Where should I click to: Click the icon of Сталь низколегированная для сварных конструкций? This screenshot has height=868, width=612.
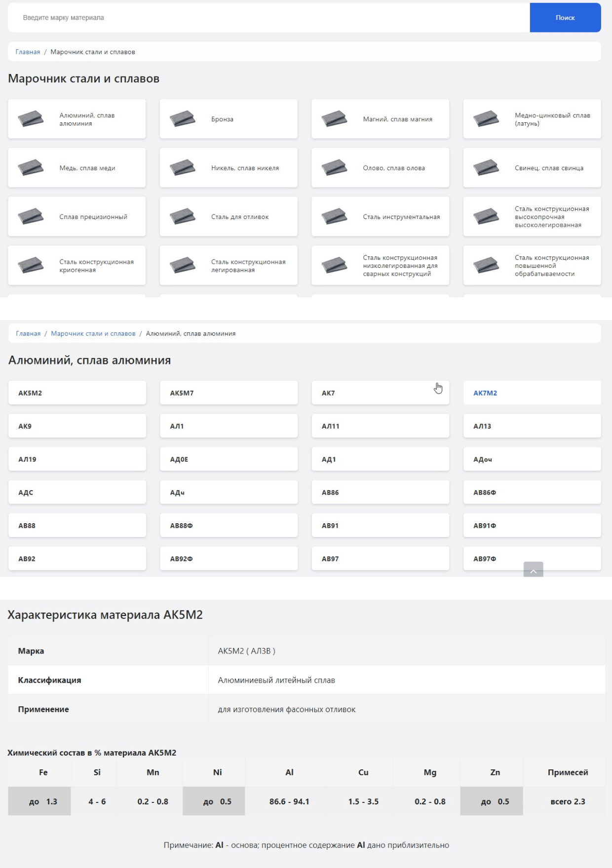tap(334, 265)
